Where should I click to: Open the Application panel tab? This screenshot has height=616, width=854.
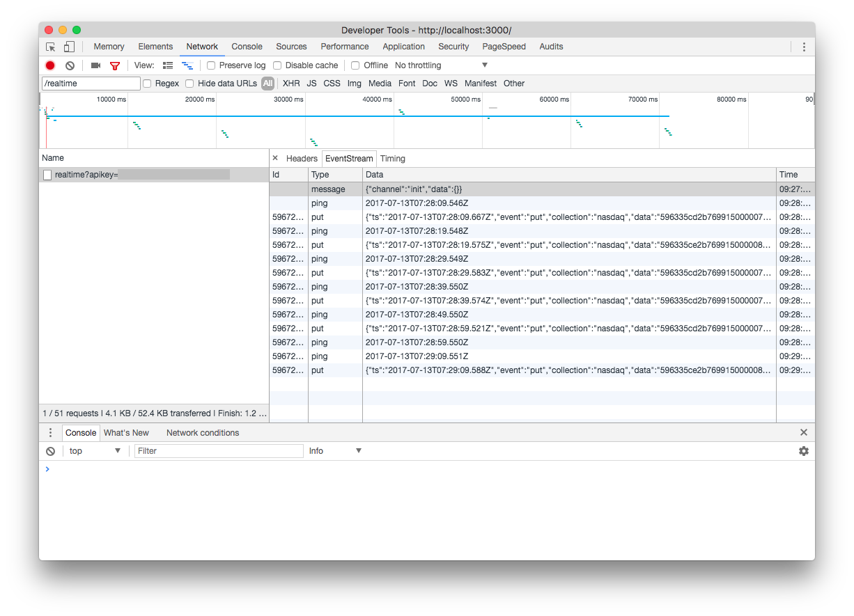pyautogui.click(x=403, y=47)
